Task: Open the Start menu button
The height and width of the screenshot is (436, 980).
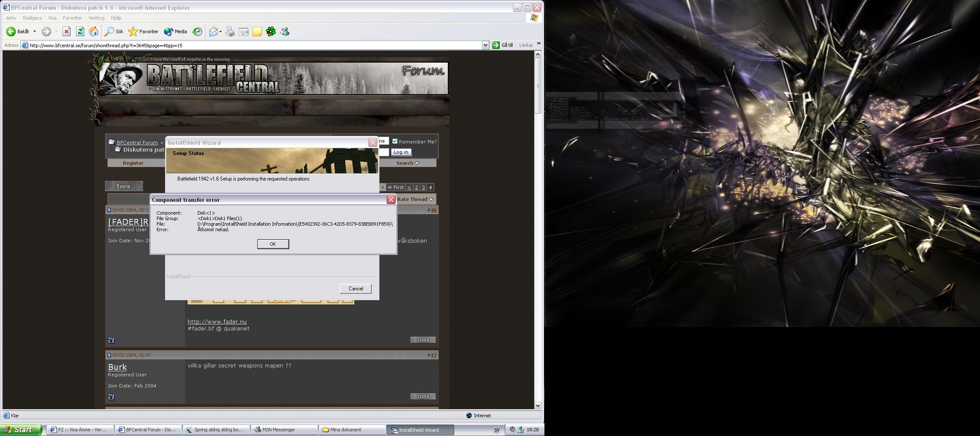Action: tap(21, 430)
